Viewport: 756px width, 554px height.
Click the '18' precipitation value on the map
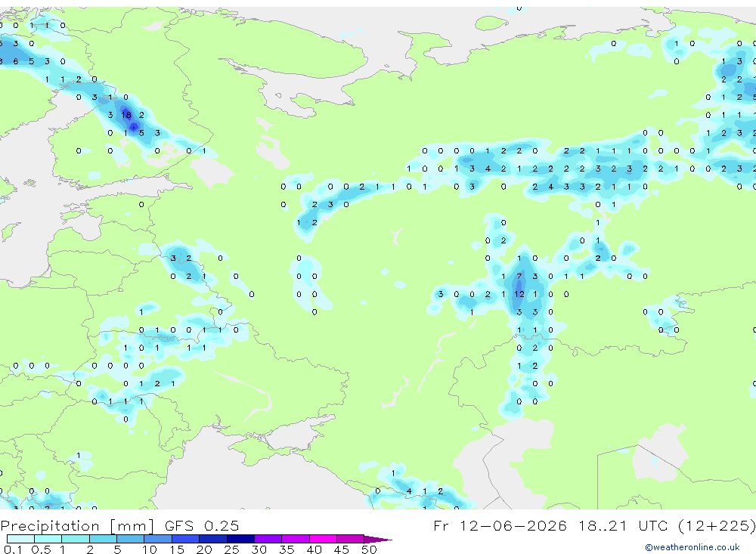[x=126, y=115]
